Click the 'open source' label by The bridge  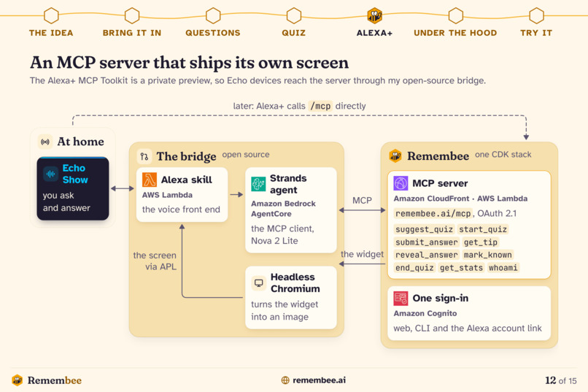[x=246, y=155]
